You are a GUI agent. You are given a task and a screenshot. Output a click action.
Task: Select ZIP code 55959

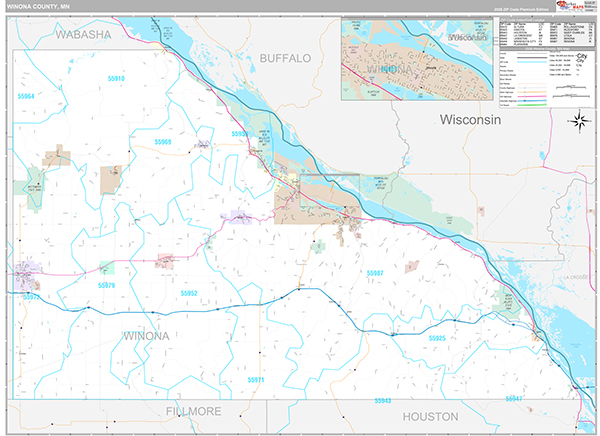pos(240,134)
